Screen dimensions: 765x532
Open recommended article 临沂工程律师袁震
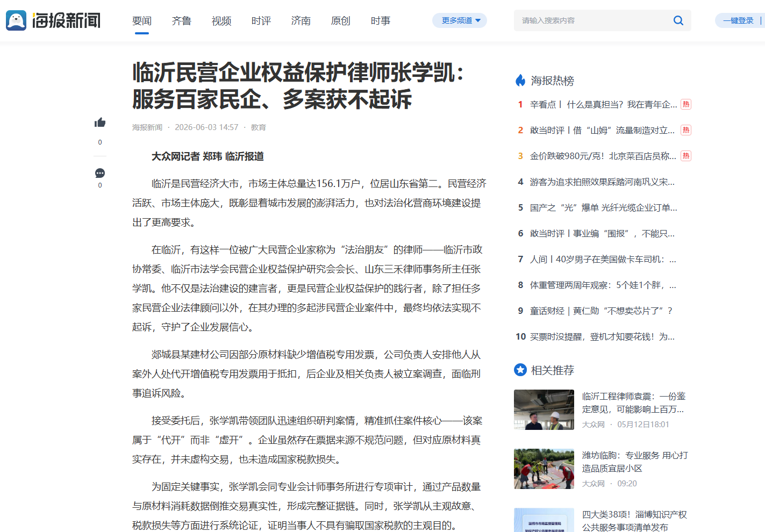[634, 403]
